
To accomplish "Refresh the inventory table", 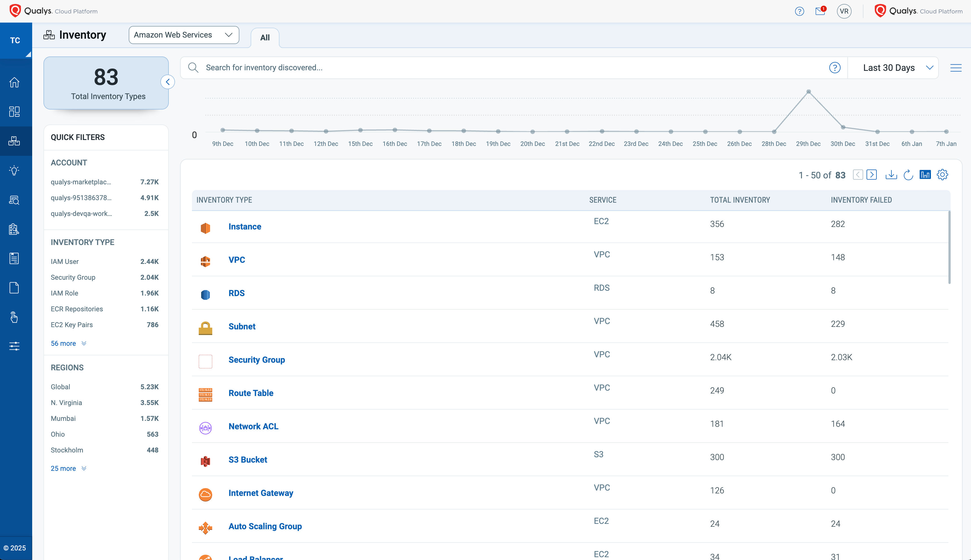I will 908,175.
